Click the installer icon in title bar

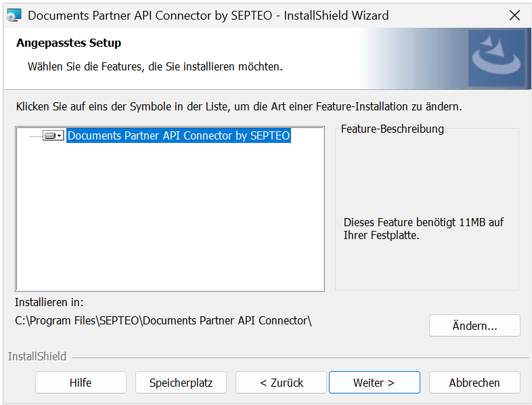point(14,16)
